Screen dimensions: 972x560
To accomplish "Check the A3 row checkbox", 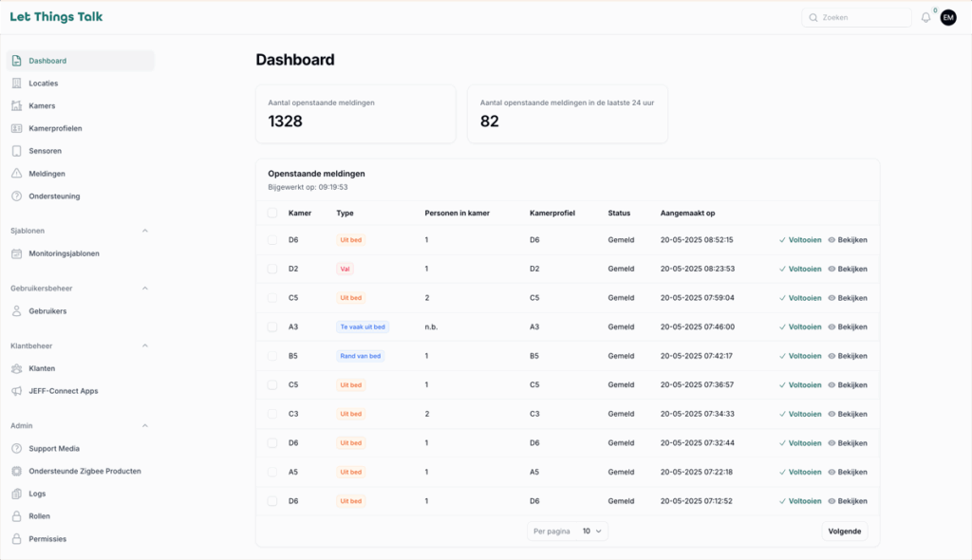I will (x=272, y=327).
